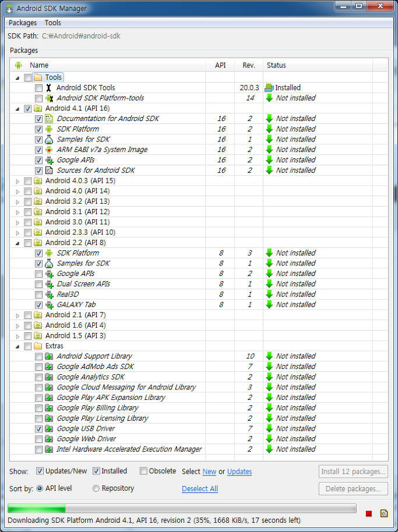The image size is (398, 532).
Task: Click the Android Support Library extras icon
Action: point(50,356)
